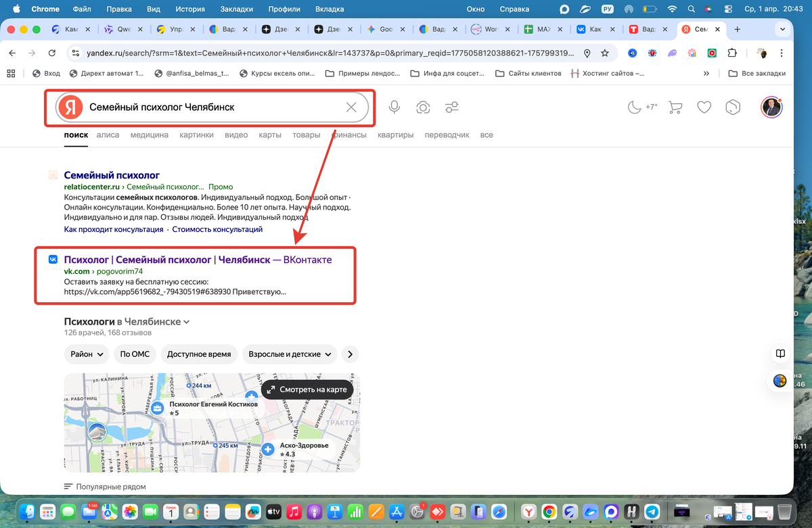The width and height of the screenshot is (812, 528).
Task: Open the Сайты клиентов bookmark folder
Action: [528, 73]
